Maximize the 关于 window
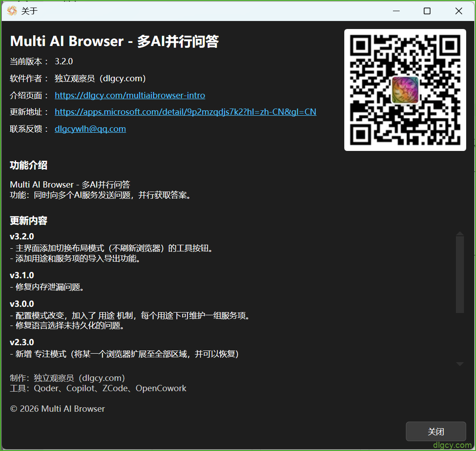 click(427, 11)
